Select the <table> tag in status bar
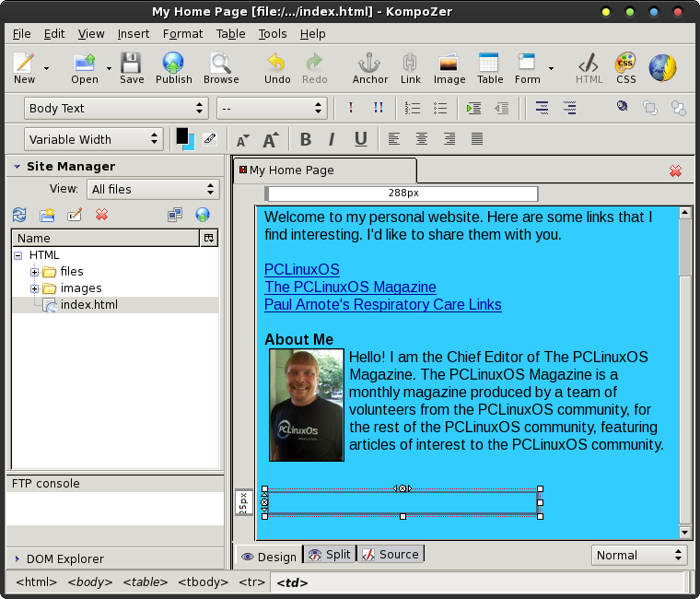The image size is (700, 599). [x=146, y=582]
